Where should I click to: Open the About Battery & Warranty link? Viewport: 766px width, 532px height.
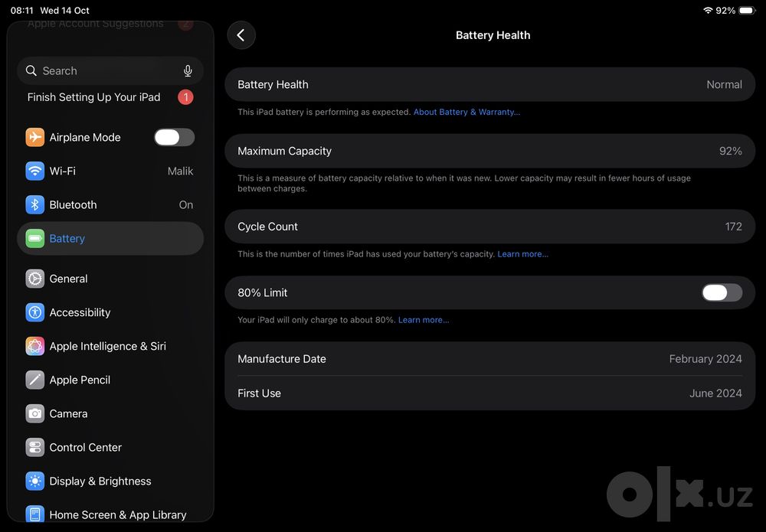point(466,112)
